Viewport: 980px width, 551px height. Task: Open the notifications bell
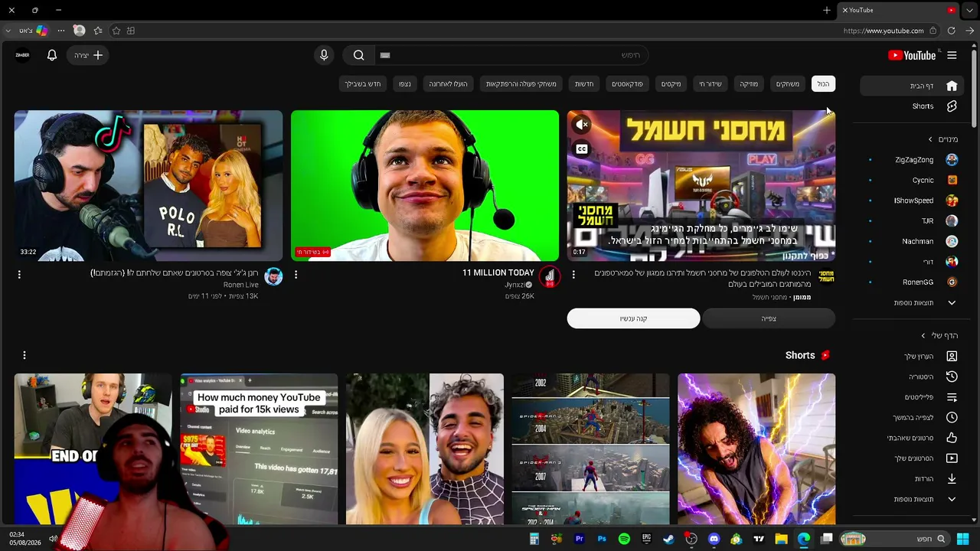point(52,55)
